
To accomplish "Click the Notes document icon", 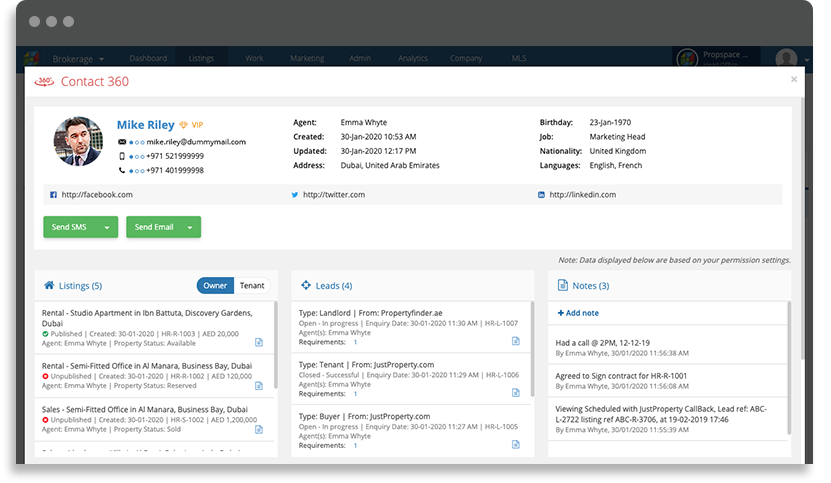I will click(562, 285).
